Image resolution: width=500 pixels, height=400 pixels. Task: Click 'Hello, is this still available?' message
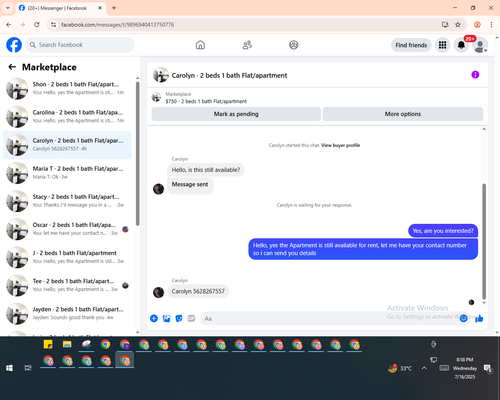[206, 170]
